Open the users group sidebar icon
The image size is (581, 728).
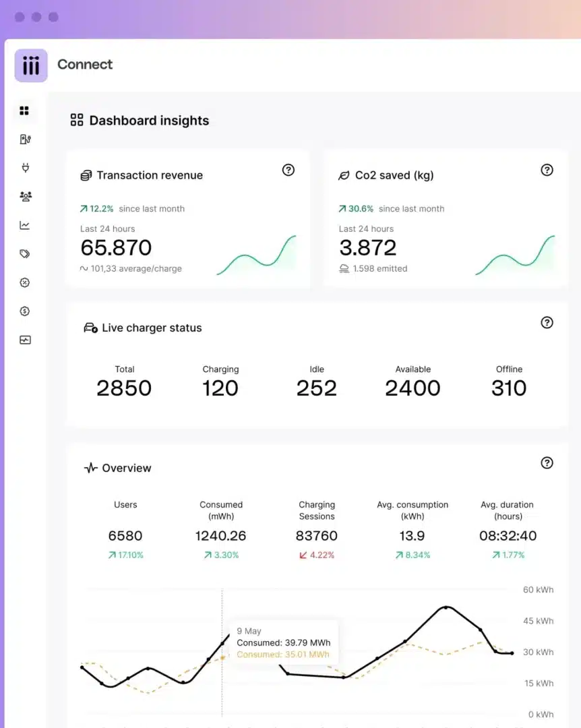point(25,196)
